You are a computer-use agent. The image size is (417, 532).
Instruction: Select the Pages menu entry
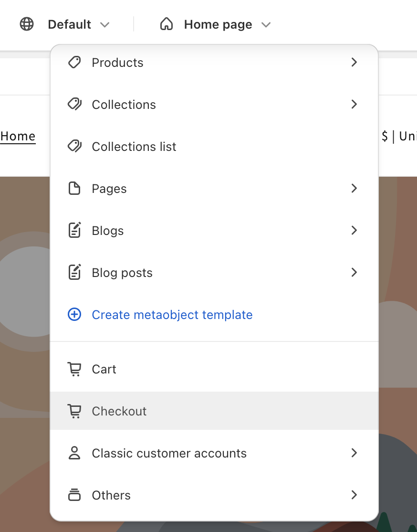(x=214, y=188)
